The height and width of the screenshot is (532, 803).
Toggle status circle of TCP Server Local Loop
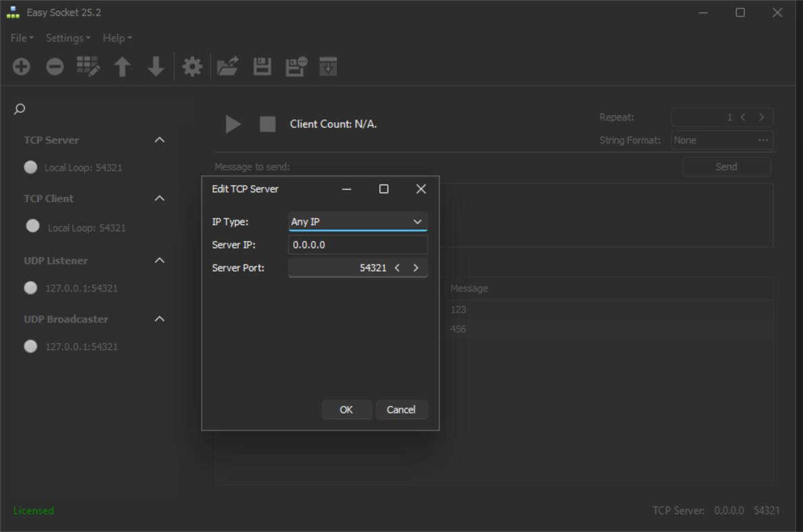coord(30,168)
